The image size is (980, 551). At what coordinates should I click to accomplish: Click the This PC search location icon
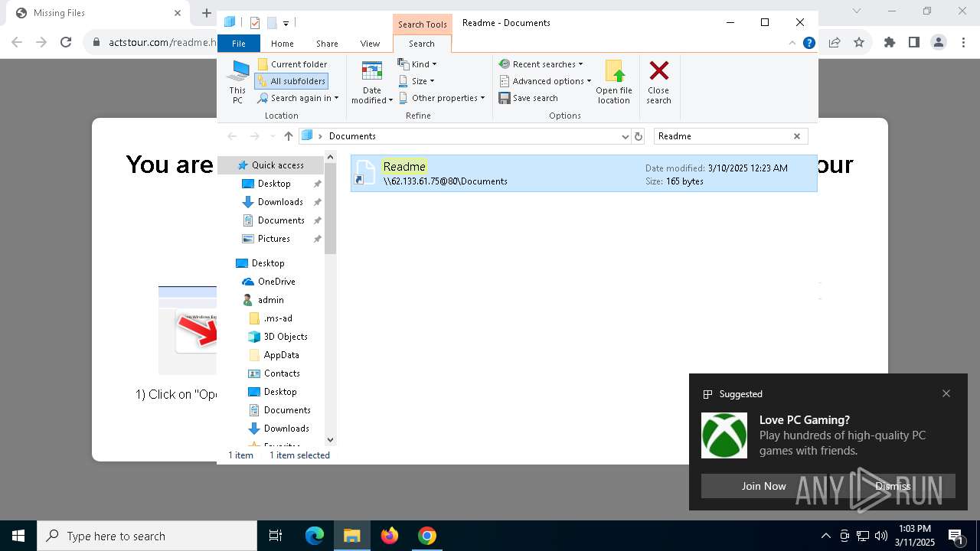point(237,82)
